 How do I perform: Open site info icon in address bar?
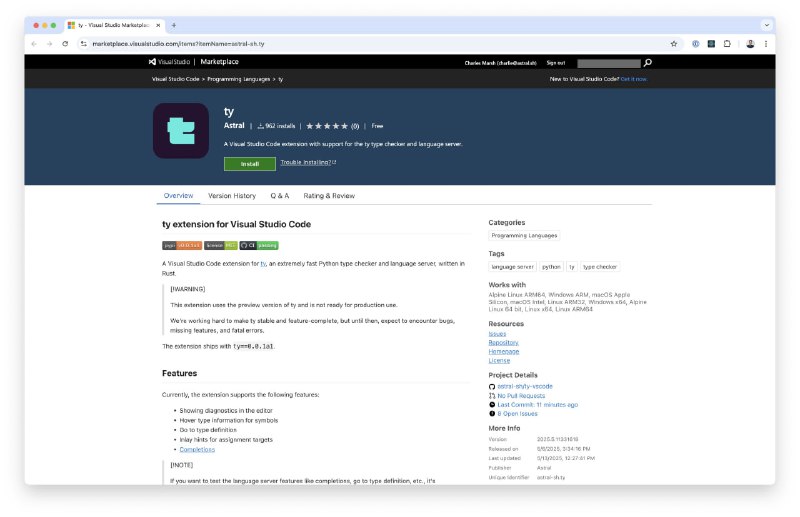(84, 44)
